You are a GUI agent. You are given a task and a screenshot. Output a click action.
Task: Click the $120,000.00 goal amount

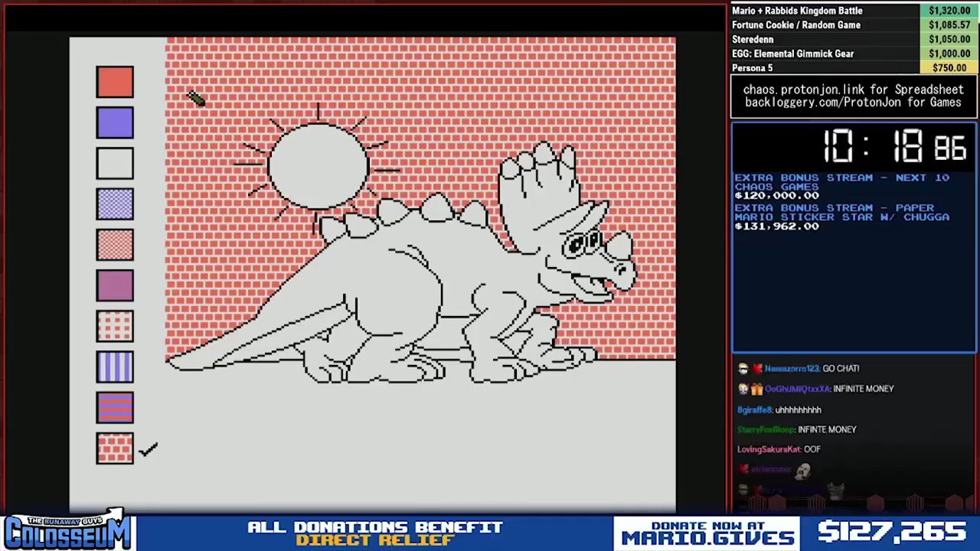(776, 196)
